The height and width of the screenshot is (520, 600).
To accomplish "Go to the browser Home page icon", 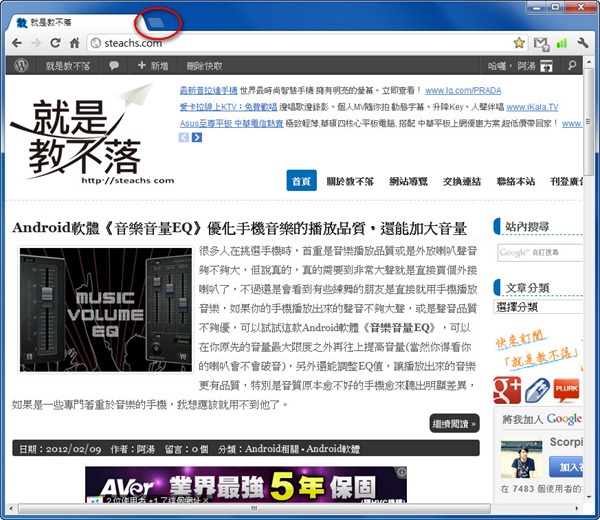I will point(75,43).
